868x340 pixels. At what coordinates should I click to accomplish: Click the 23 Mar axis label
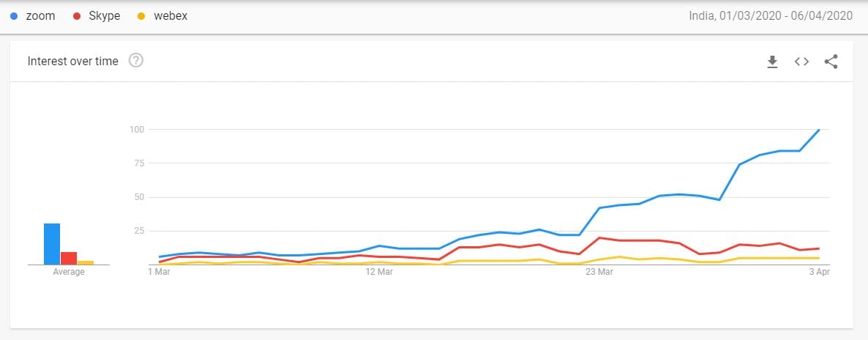[599, 273]
